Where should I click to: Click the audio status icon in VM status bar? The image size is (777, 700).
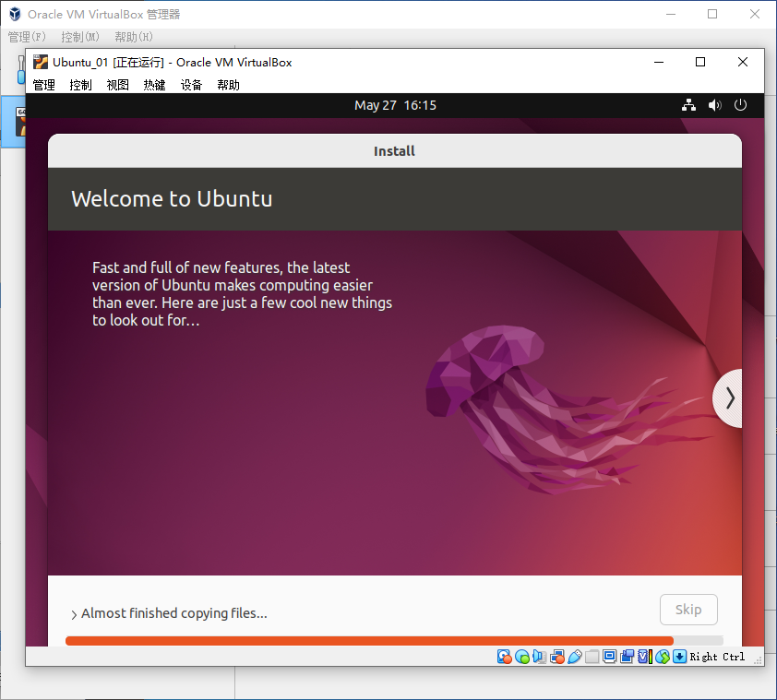539,657
